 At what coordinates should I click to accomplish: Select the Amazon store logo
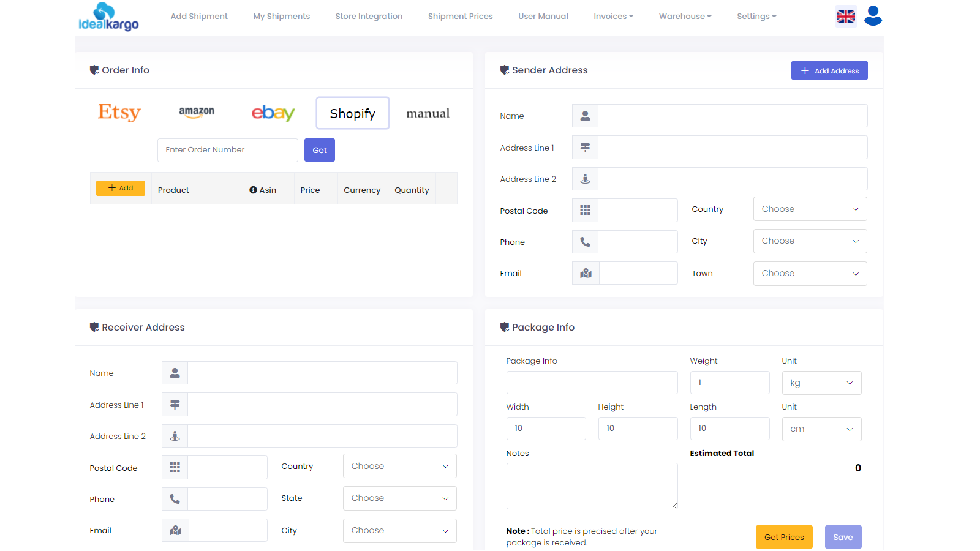tap(197, 113)
